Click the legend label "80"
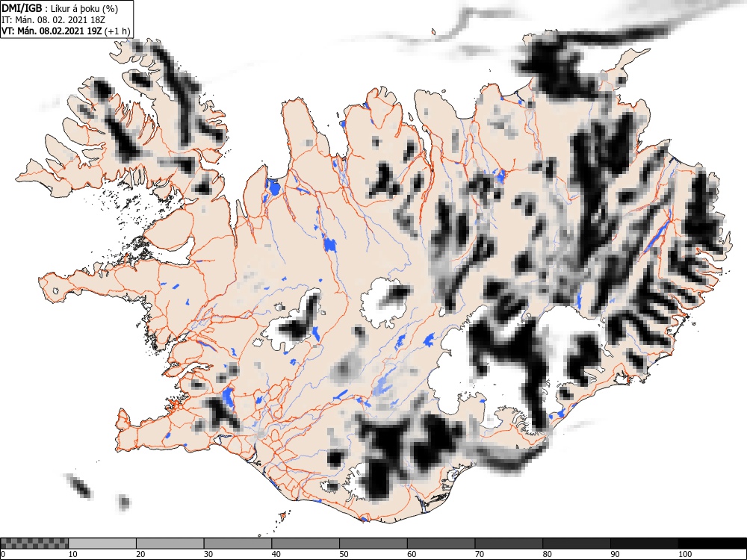This screenshot has width=747, height=560. click(547, 554)
